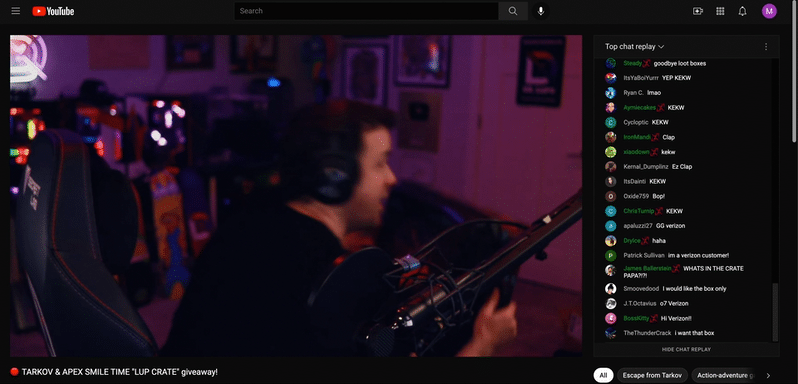Click James Ballerstein username in chat
798x384 pixels.
pyautogui.click(x=648, y=268)
